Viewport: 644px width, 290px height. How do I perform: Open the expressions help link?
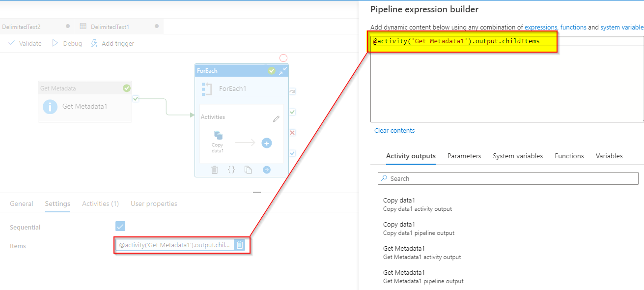point(541,28)
